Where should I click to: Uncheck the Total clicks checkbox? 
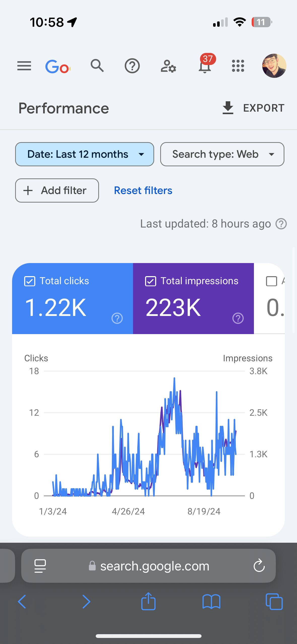click(x=29, y=281)
